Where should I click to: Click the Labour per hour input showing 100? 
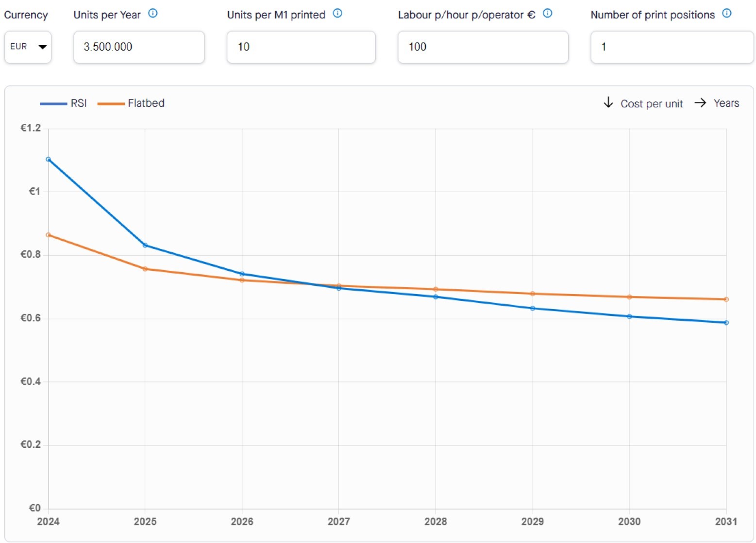click(483, 47)
